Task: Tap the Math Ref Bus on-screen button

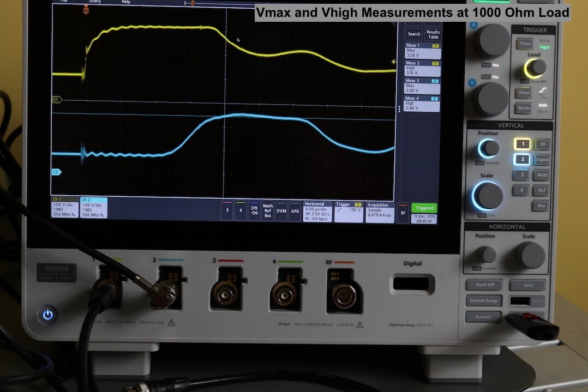Action: pyautogui.click(x=267, y=210)
